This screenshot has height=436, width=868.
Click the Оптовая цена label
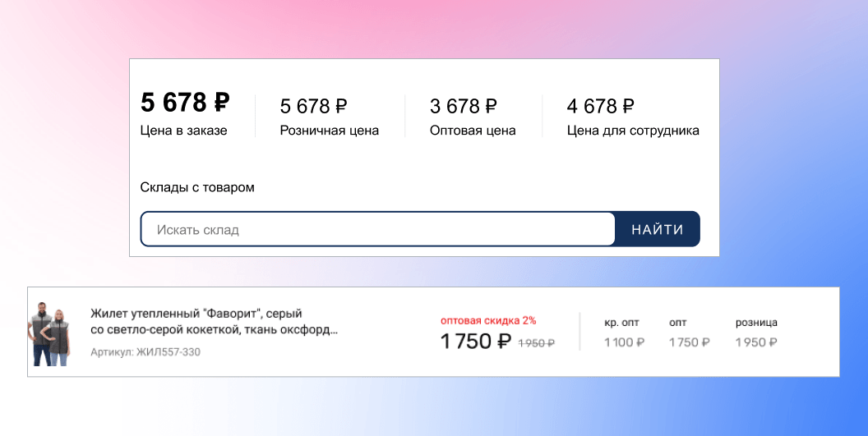(473, 130)
